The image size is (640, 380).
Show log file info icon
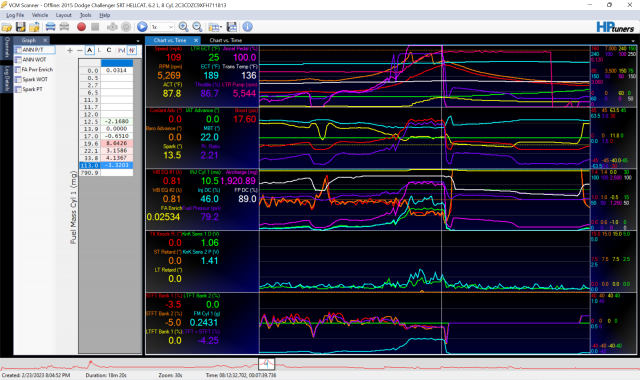click(247, 27)
